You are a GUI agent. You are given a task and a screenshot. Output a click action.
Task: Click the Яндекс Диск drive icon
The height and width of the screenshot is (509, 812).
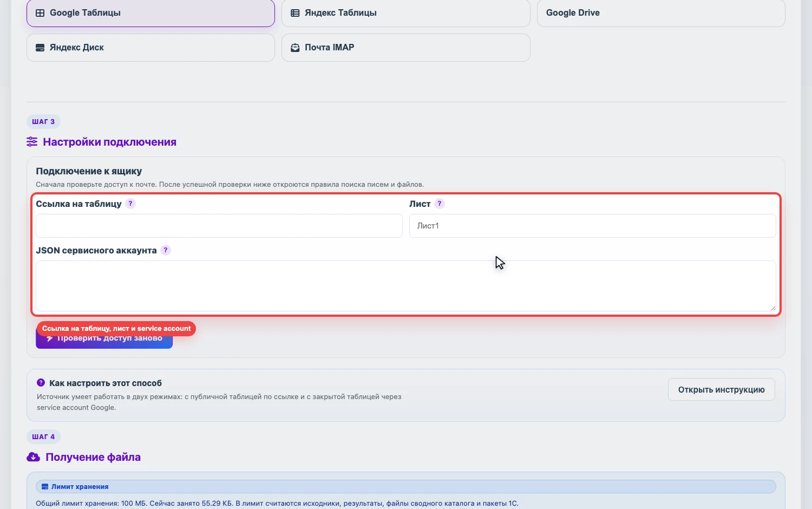pos(40,48)
